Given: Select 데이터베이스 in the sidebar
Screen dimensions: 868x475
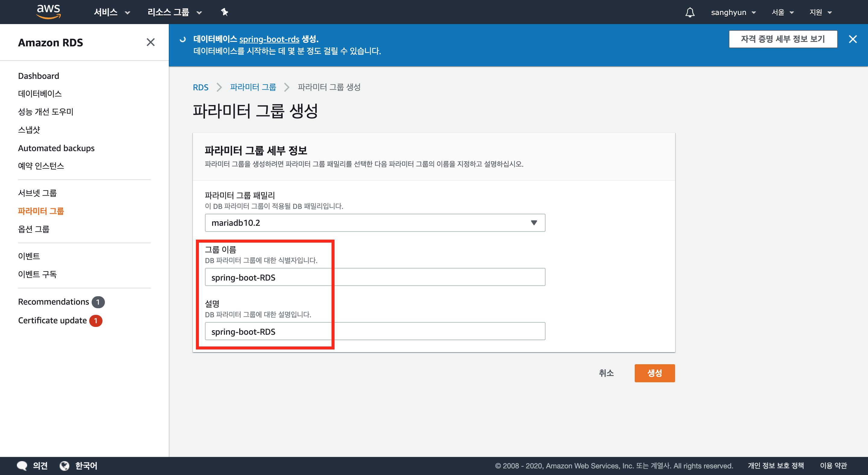Looking at the screenshot, I should pyautogui.click(x=40, y=94).
